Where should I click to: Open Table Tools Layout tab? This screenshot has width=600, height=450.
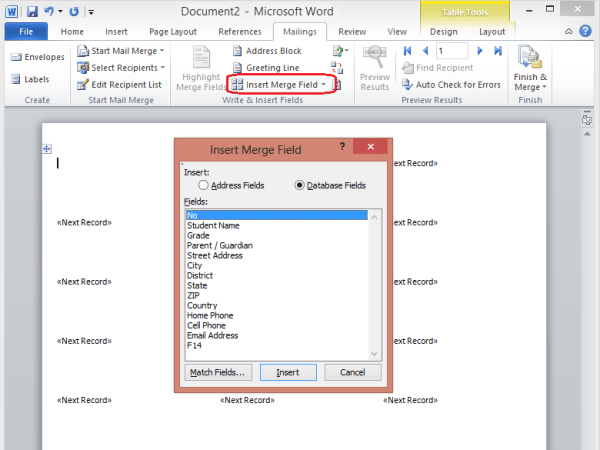tap(492, 32)
